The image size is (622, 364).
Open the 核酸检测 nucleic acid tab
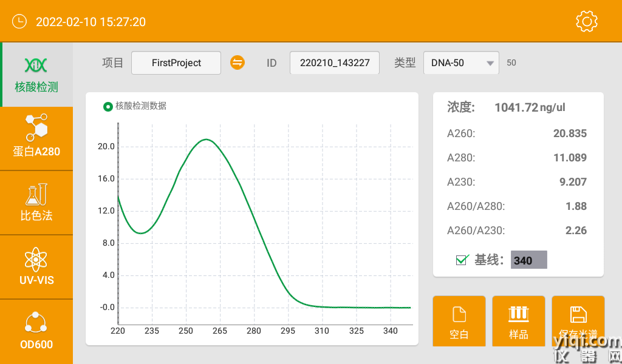[x=36, y=75]
